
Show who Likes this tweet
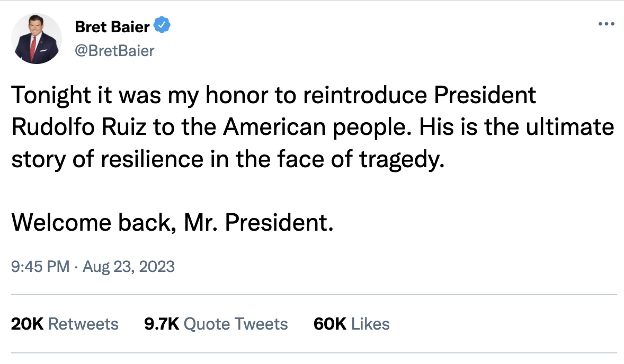(370, 324)
